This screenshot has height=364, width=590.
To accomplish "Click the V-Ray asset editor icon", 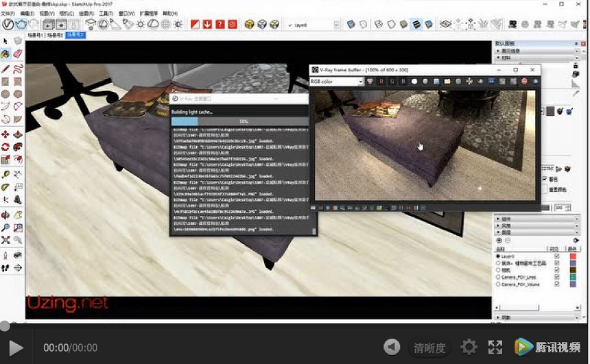I will click(x=9, y=24).
